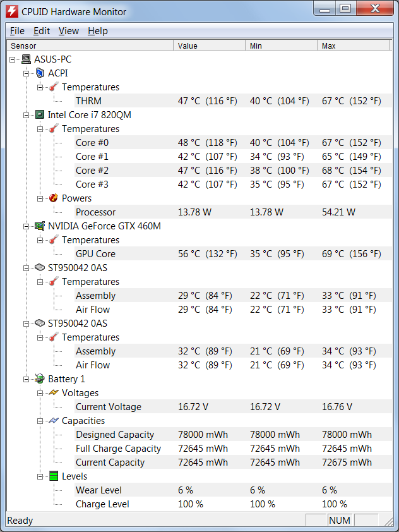Click the Powers flame icon
This screenshot has width=399, height=532.
click(x=54, y=198)
